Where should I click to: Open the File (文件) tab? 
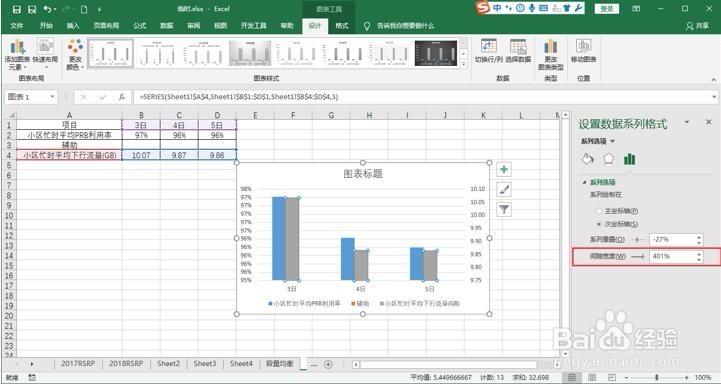pos(17,26)
